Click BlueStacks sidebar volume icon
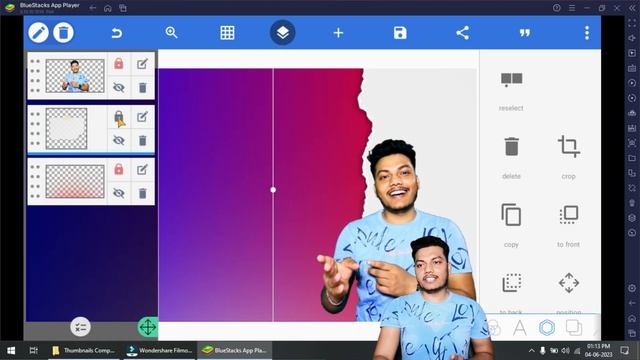This screenshot has width=640, height=360. click(x=632, y=38)
